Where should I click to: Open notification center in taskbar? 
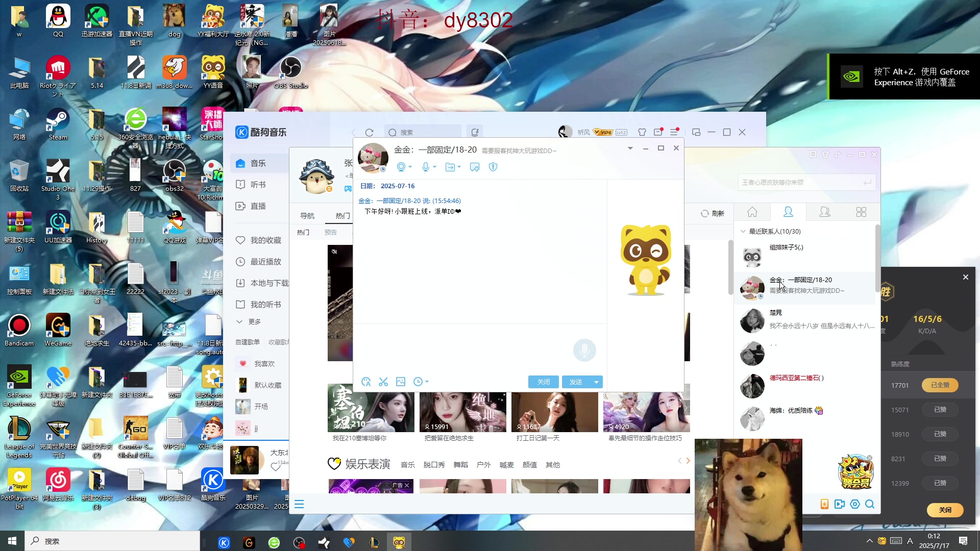click(963, 541)
